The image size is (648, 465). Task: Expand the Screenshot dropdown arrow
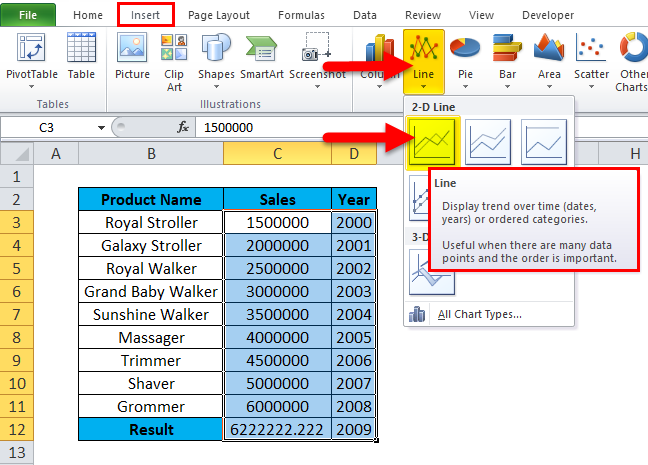coord(317,87)
